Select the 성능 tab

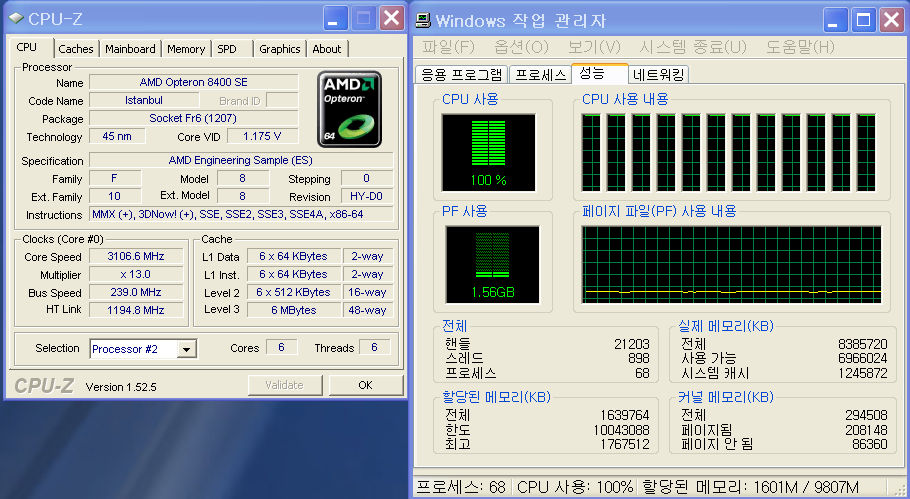[599, 73]
